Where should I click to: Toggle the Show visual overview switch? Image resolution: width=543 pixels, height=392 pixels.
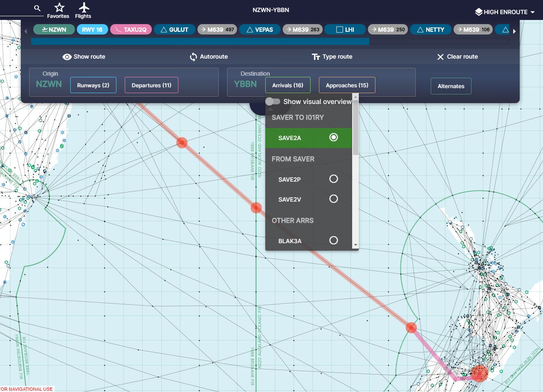click(x=273, y=101)
